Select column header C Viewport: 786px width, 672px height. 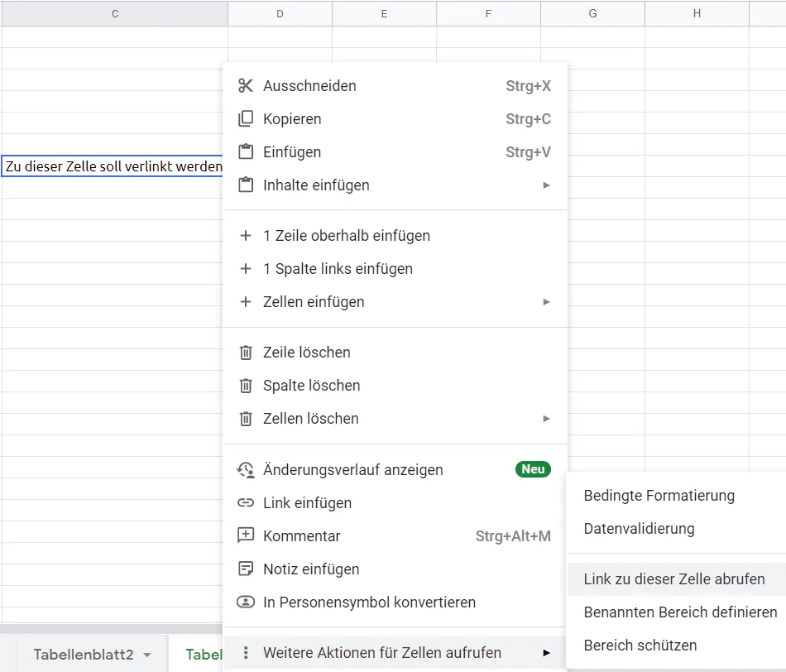coord(115,13)
